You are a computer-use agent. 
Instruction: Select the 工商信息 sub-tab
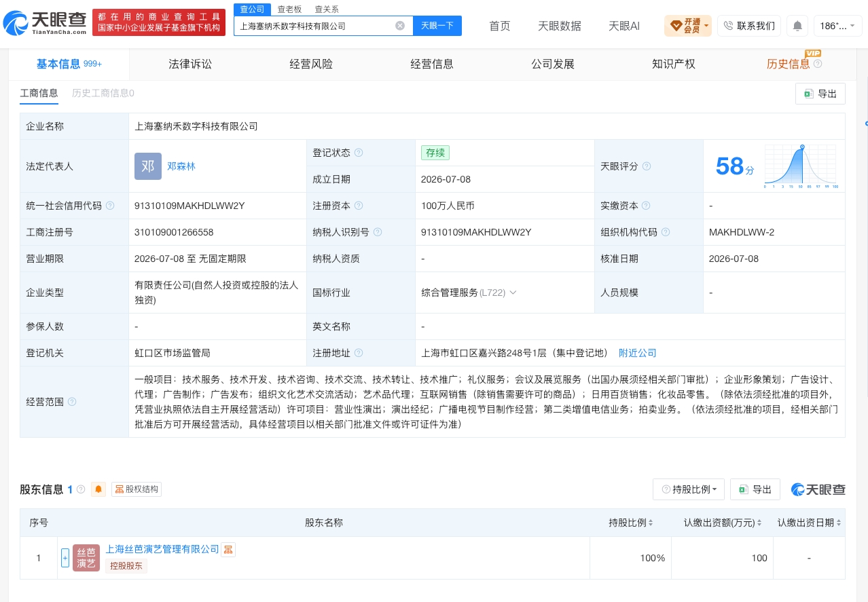pos(39,93)
